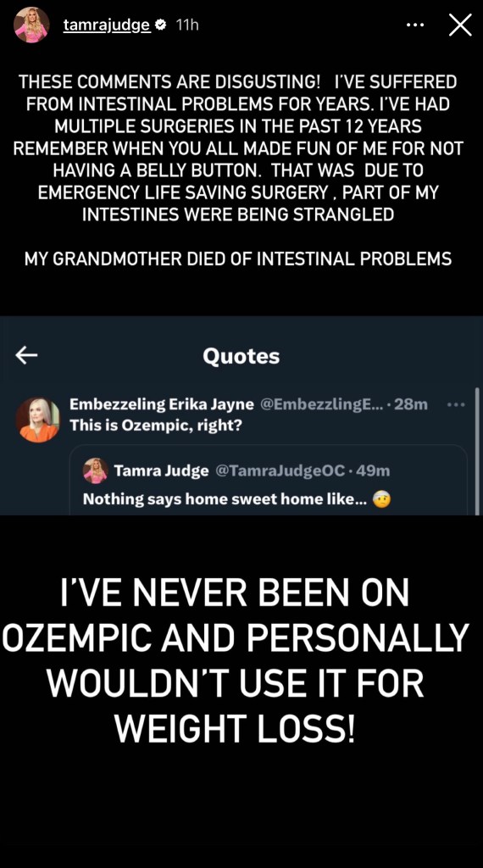Go back using the Quotes arrow
Viewport: 483px width, 868px height.
(x=26, y=355)
